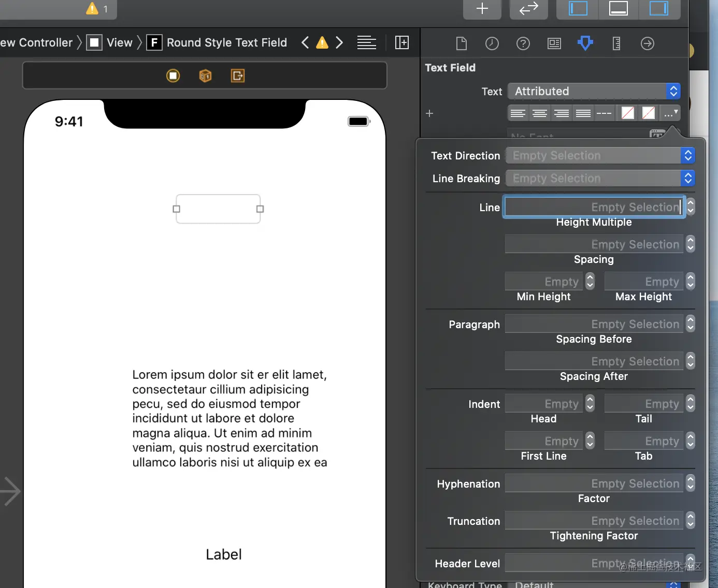
Task: Open the adjust editor options lines icon
Action: click(x=367, y=42)
